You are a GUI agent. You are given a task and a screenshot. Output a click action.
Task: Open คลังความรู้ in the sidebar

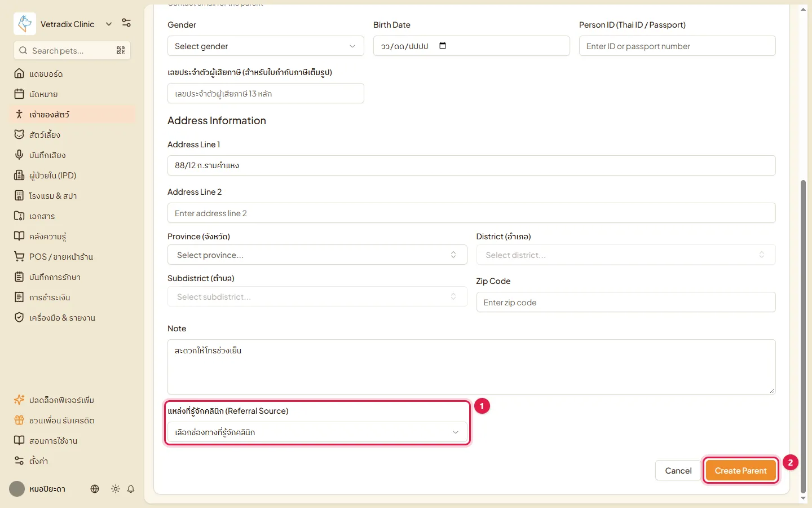(72, 236)
